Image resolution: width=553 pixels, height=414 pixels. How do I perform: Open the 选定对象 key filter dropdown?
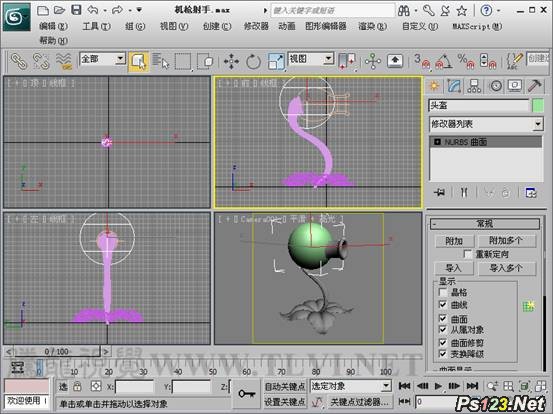[x=386, y=386]
